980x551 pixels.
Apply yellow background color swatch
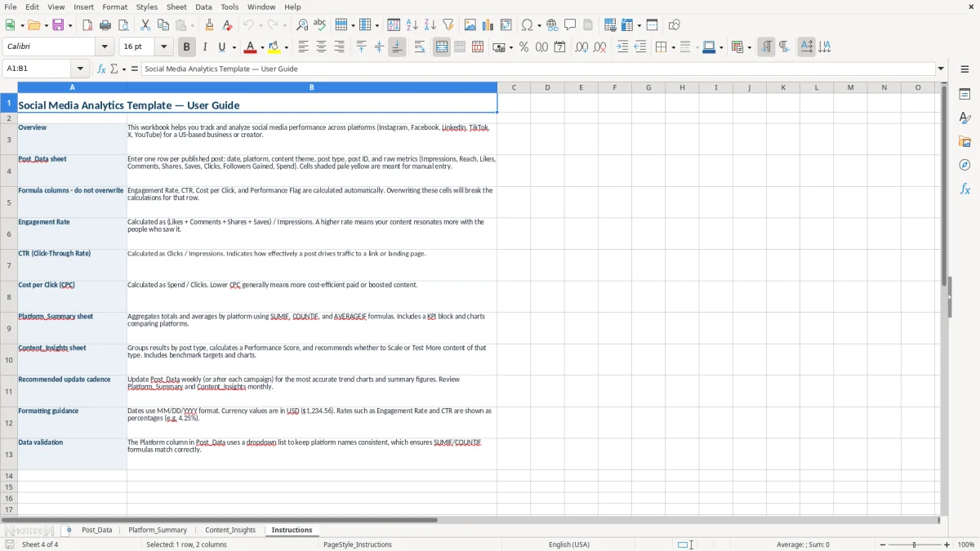click(x=275, y=47)
